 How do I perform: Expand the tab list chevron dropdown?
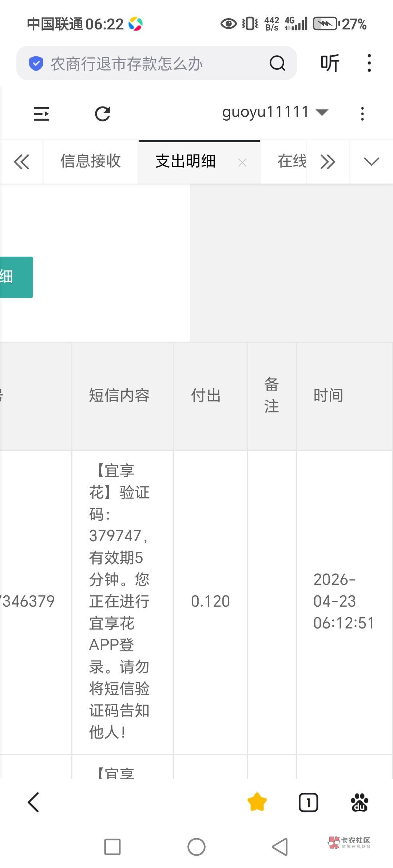[371, 161]
